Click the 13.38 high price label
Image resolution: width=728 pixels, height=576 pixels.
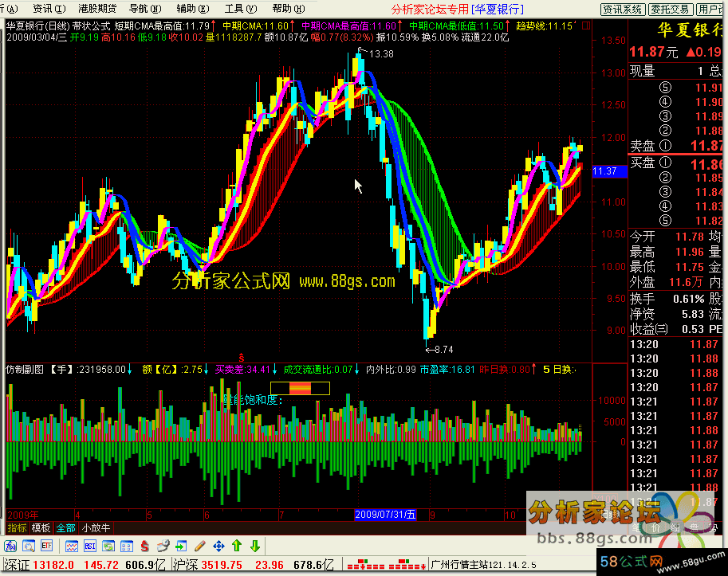(381, 54)
